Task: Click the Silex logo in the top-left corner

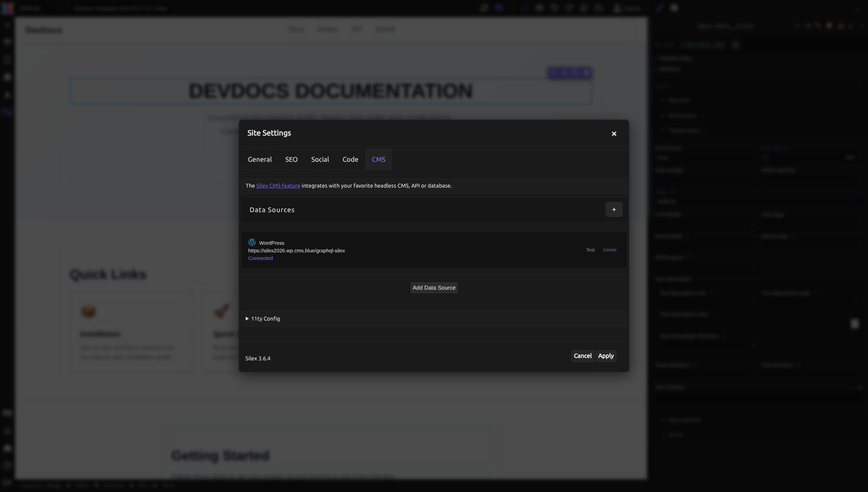Action: pos(7,8)
